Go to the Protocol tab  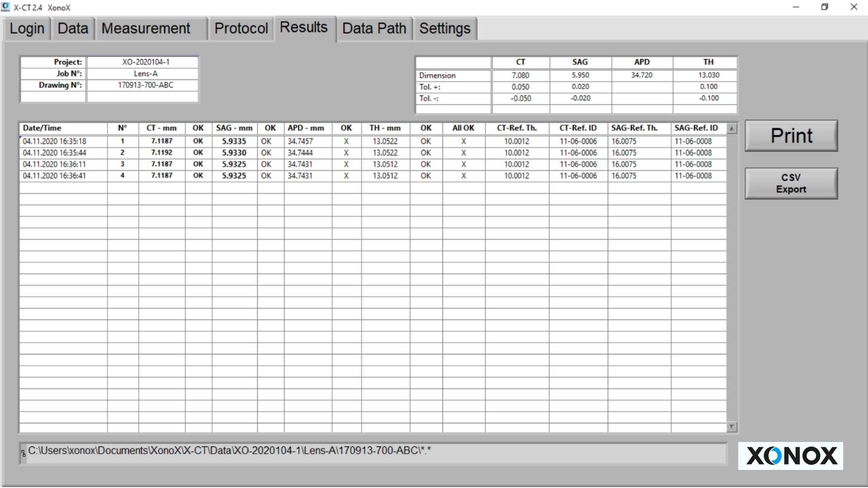coord(241,28)
